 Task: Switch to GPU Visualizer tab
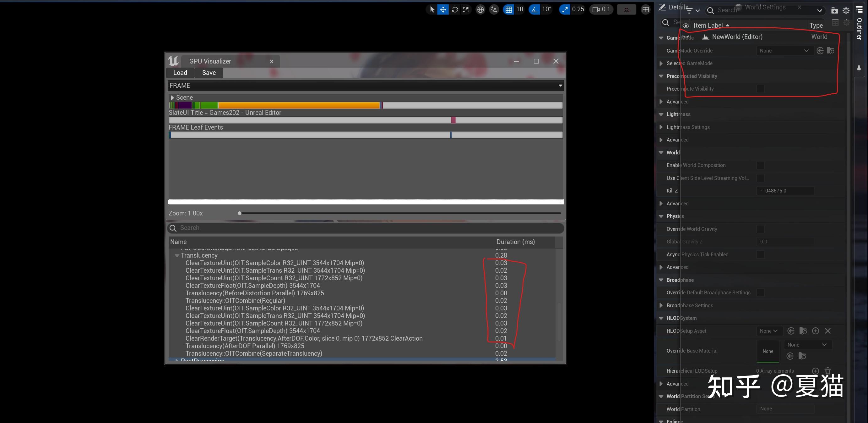210,61
